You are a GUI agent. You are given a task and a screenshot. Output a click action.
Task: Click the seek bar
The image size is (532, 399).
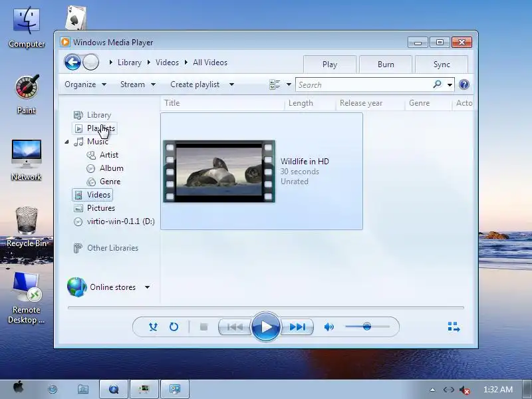point(265,308)
